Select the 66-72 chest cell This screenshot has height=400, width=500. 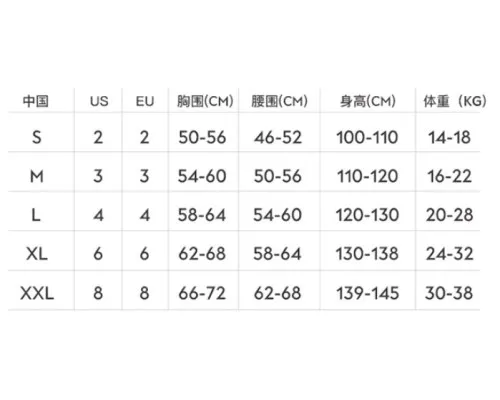[202, 293]
